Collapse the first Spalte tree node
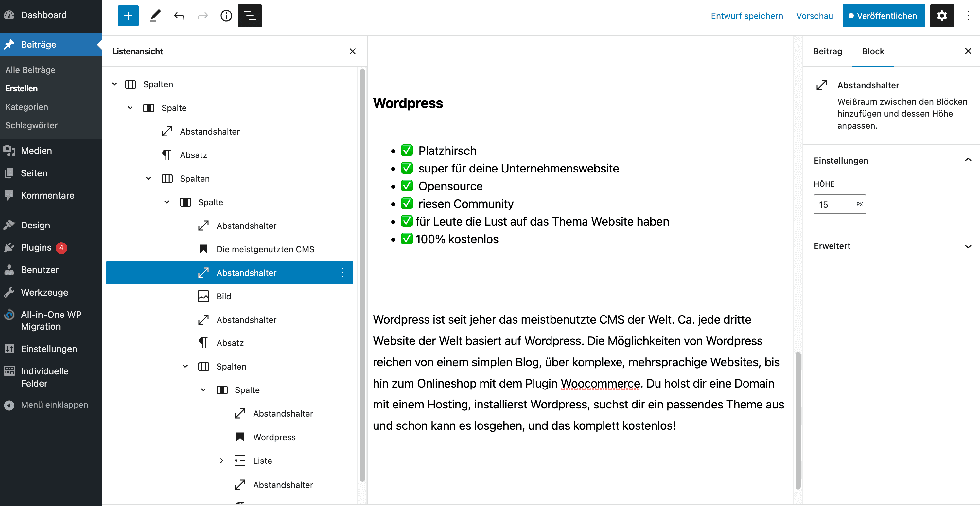The width and height of the screenshot is (980, 506). (x=130, y=108)
